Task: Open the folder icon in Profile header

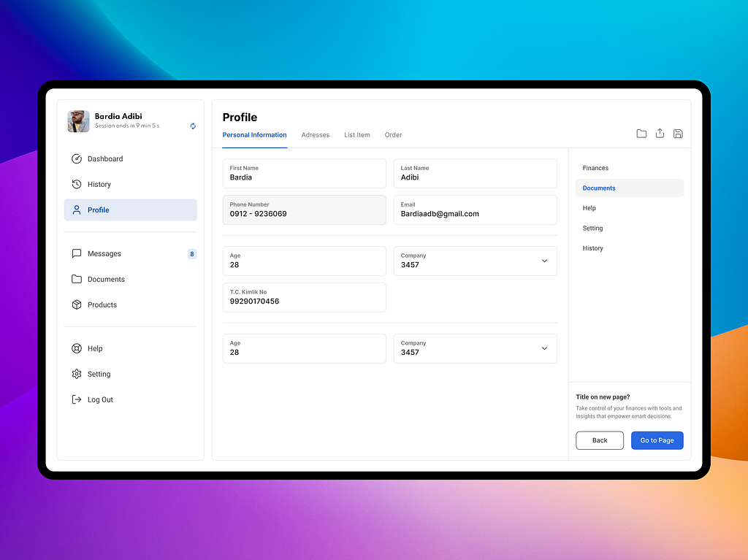Action: (641, 134)
